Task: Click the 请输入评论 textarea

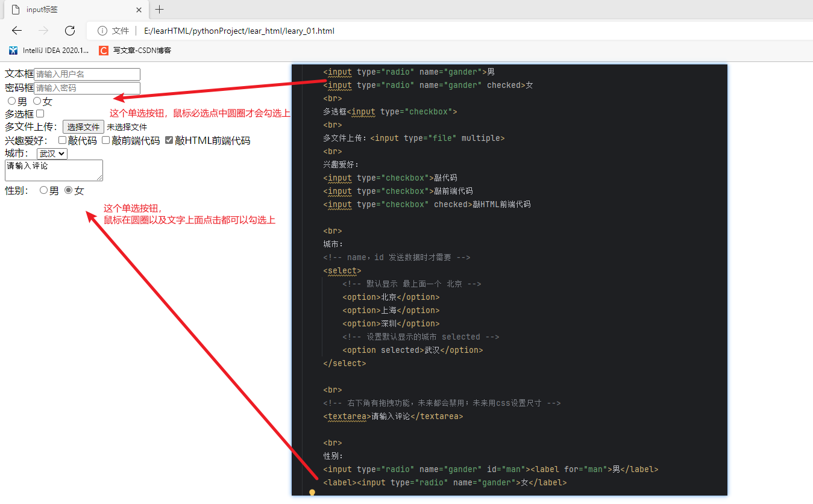Action: point(54,170)
